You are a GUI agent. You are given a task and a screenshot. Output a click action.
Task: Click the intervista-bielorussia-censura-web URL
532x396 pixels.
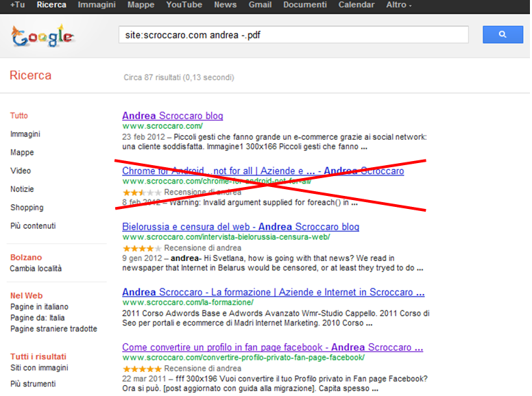click(226, 237)
